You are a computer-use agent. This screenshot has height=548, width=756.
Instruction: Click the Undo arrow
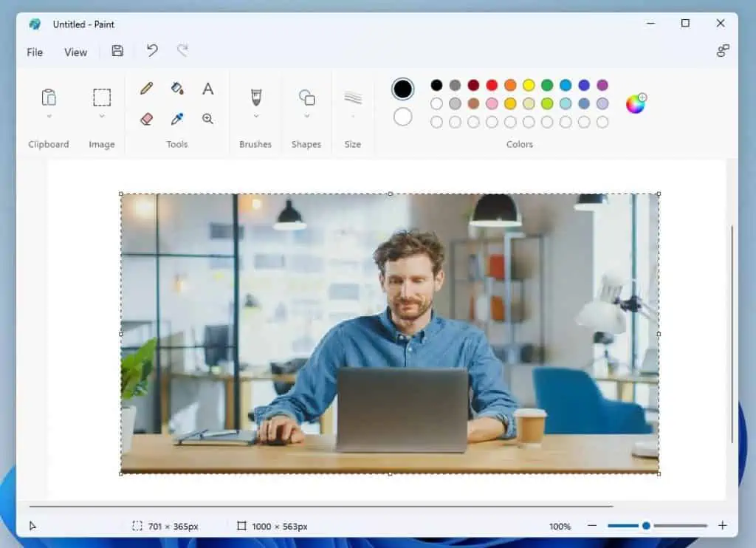[152, 51]
